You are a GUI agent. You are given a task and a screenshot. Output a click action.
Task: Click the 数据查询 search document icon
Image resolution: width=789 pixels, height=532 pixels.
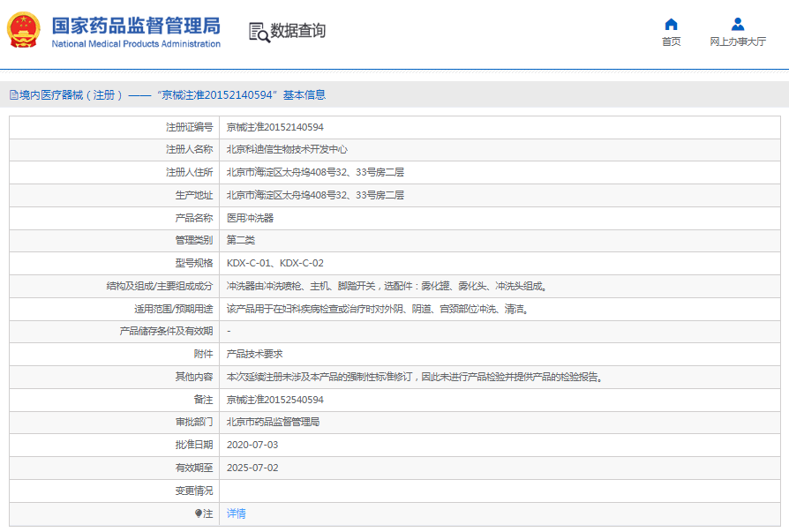[259, 32]
